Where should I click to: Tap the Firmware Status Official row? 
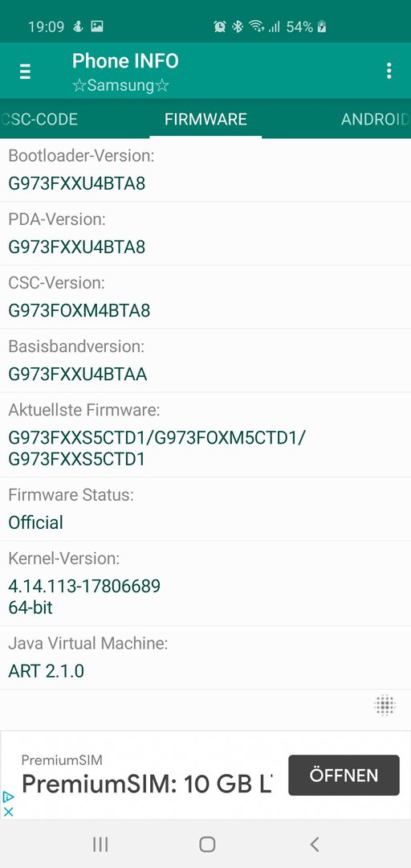click(205, 510)
